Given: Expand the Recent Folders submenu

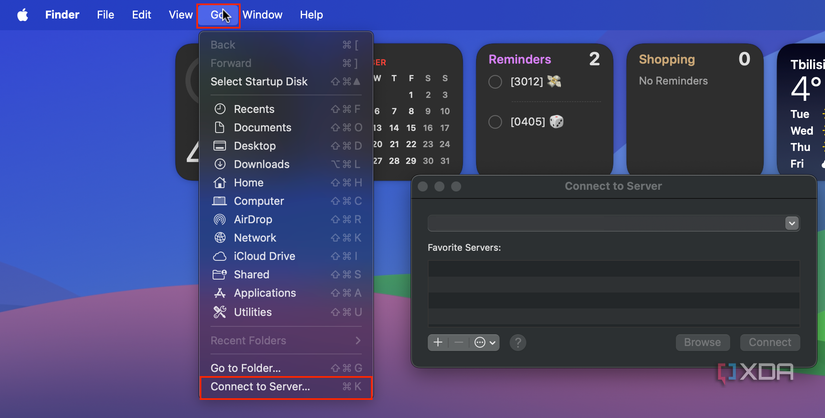Looking at the screenshot, I should [x=286, y=341].
